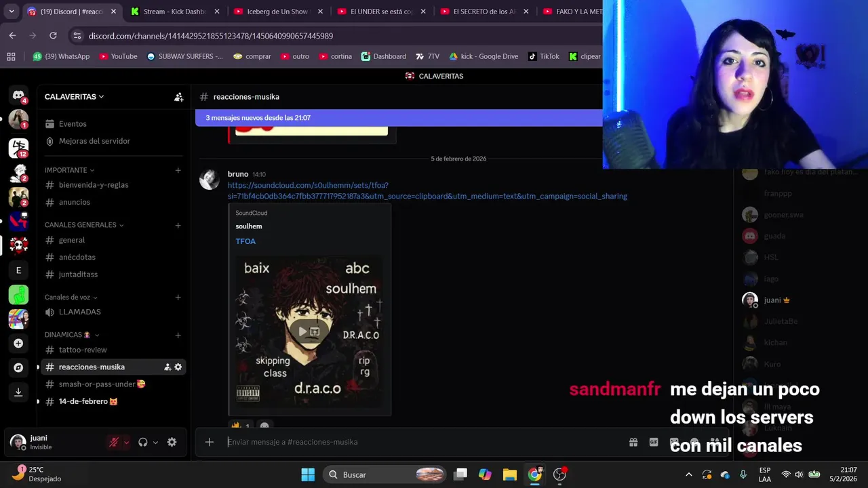Click Add a server plus icon
The width and height of the screenshot is (868, 488).
[18, 343]
